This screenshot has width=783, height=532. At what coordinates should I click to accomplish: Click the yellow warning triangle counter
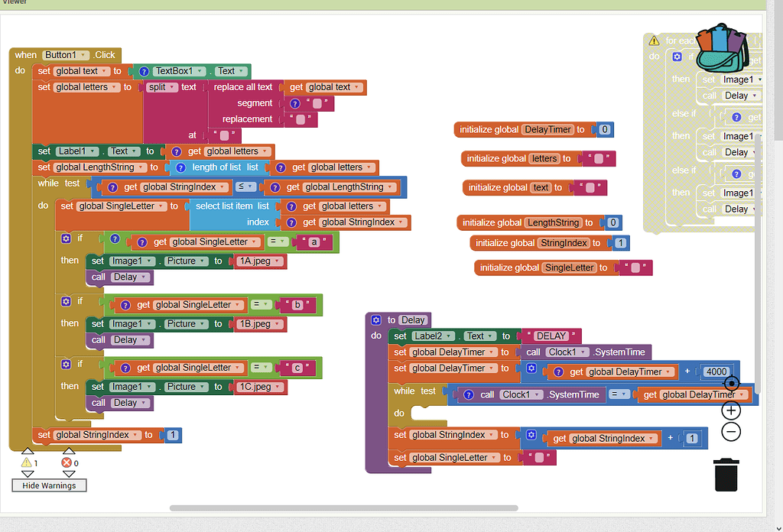(x=28, y=462)
